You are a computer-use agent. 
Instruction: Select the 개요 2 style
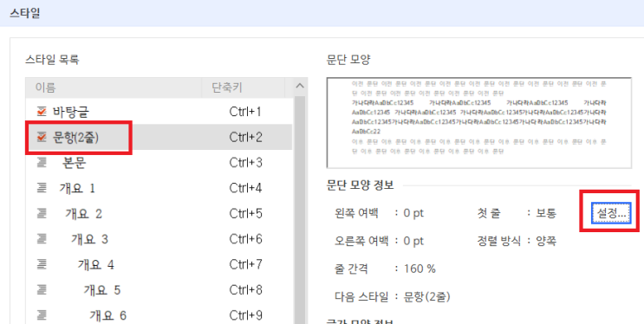[159, 213]
